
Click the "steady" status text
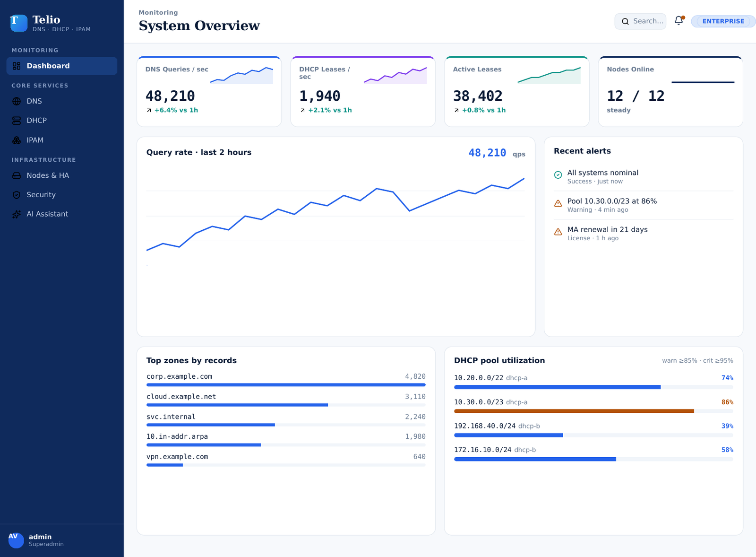click(619, 110)
